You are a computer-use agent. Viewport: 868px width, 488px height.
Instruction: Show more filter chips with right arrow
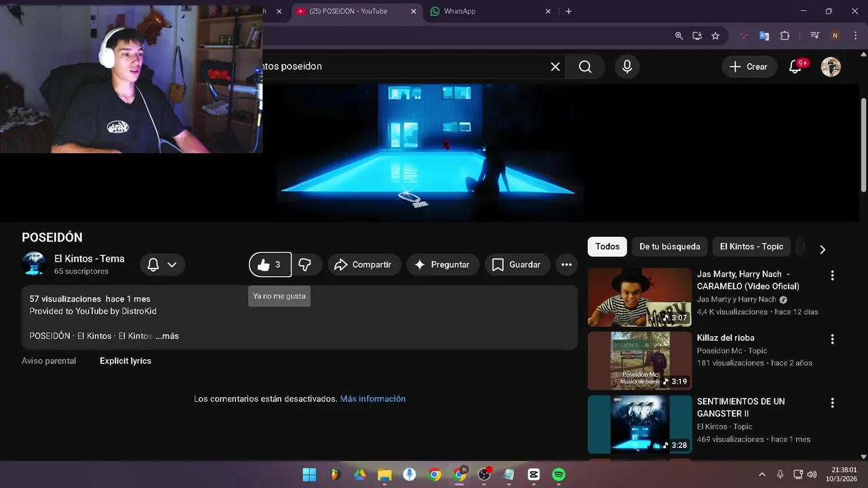(822, 249)
